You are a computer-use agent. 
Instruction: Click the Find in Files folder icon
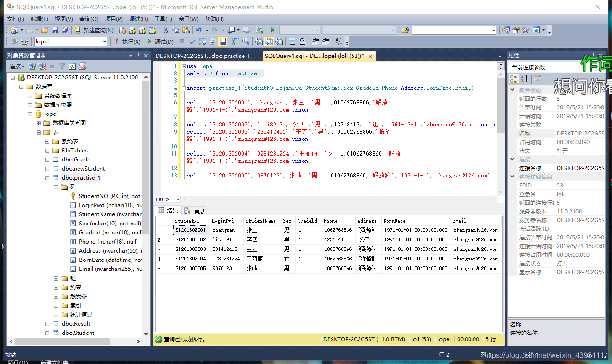tap(406, 30)
